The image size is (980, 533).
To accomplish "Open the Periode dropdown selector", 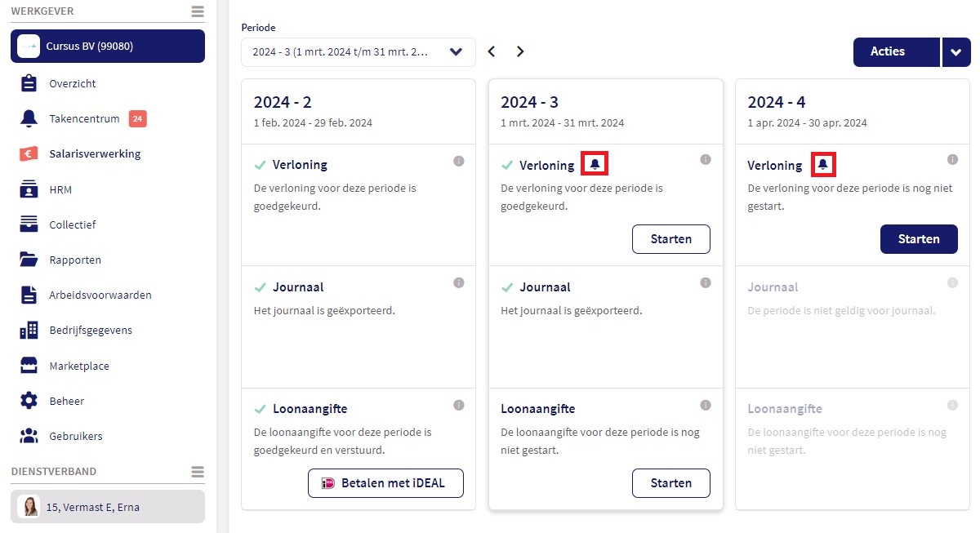I will tap(358, 51).
